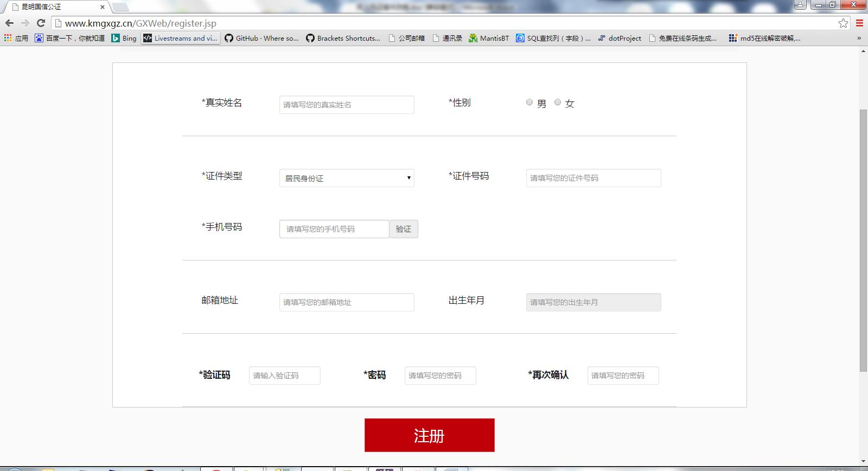Bookmark this page with the star icon

tap(843, 23)
